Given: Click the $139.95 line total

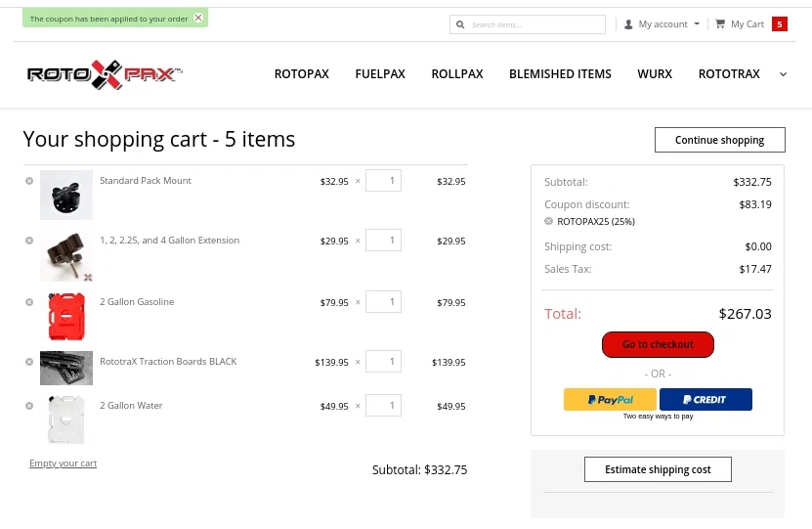Looking at the screenshot, I should 449,362.
